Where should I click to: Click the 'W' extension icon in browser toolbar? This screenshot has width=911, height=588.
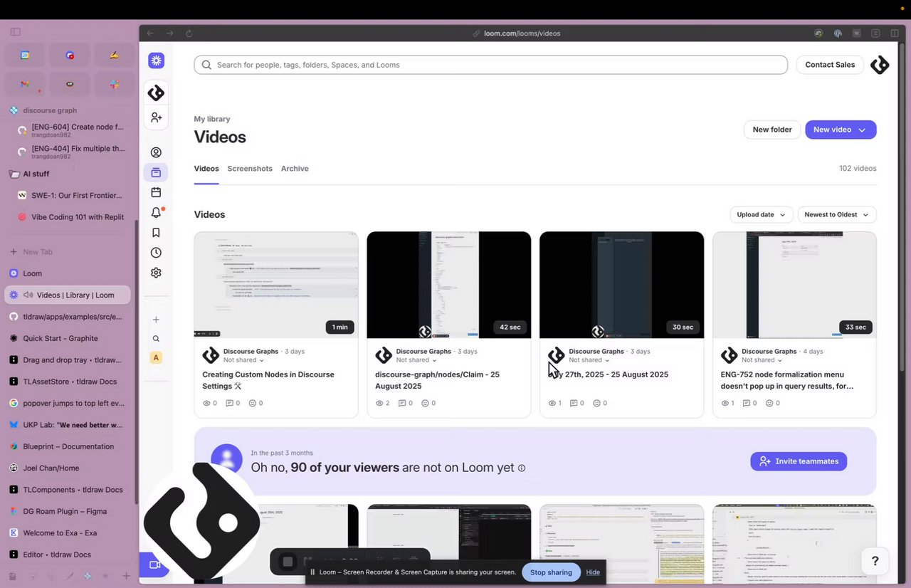pos(856,33)
